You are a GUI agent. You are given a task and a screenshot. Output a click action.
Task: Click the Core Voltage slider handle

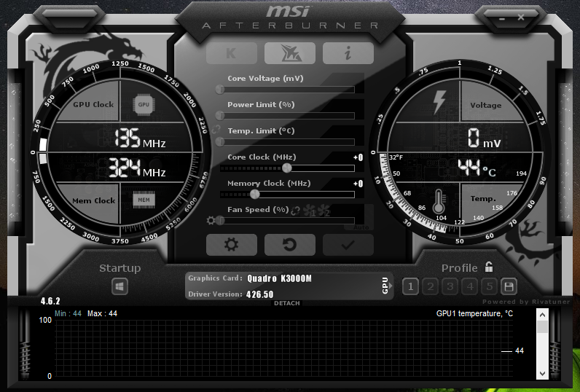pos(220,89)
